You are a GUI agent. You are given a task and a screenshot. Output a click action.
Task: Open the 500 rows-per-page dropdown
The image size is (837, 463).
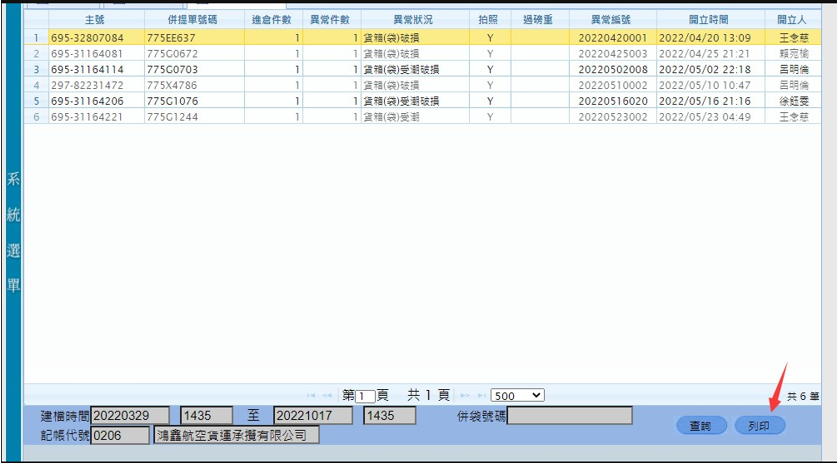point(517,396)
